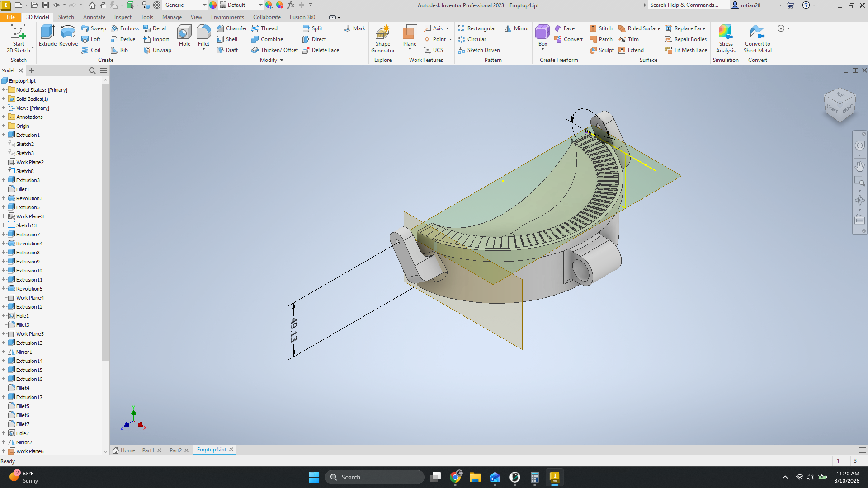
Task: Open the File menu
Action: 11,17
